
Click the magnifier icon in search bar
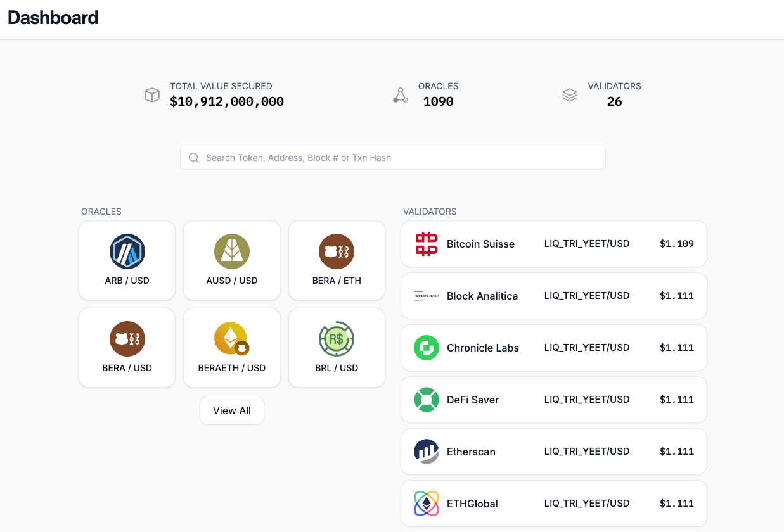[194, 158]
